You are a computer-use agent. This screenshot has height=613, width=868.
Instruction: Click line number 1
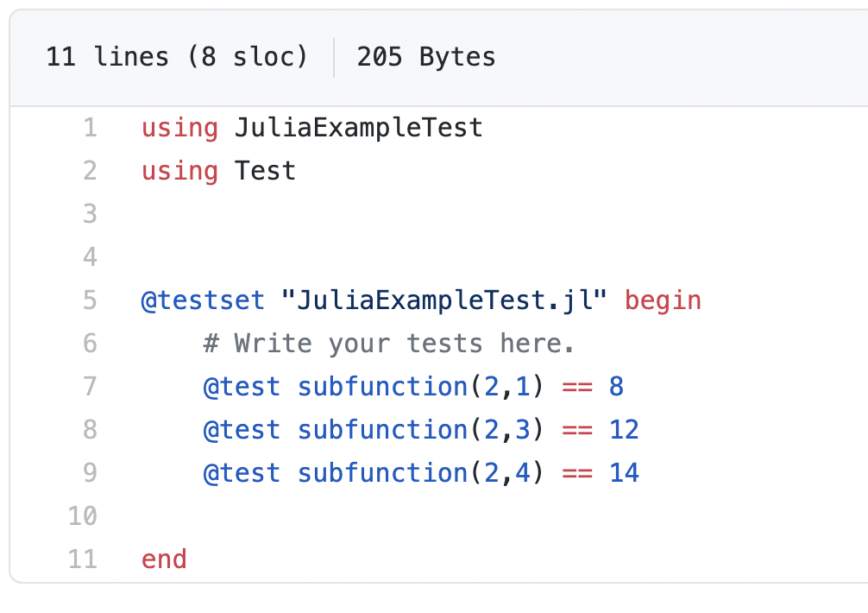(x=90, y=128)
